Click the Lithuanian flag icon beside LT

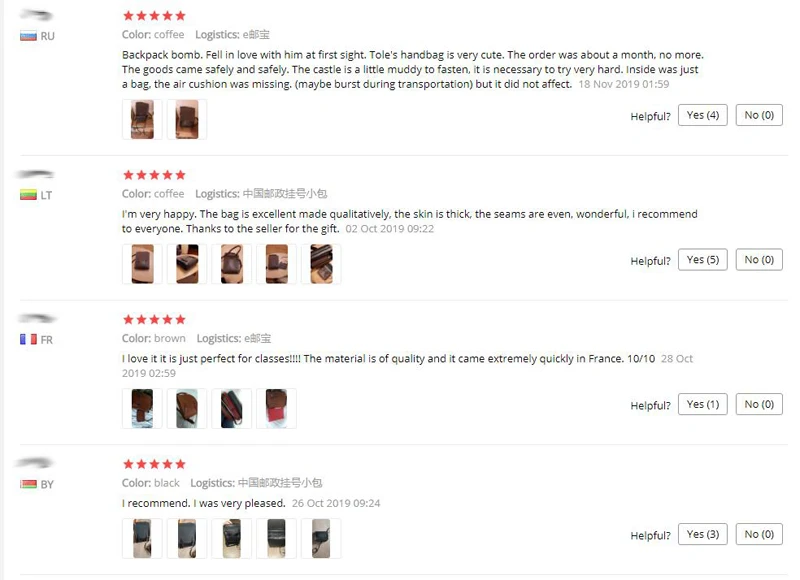point(28,195)
